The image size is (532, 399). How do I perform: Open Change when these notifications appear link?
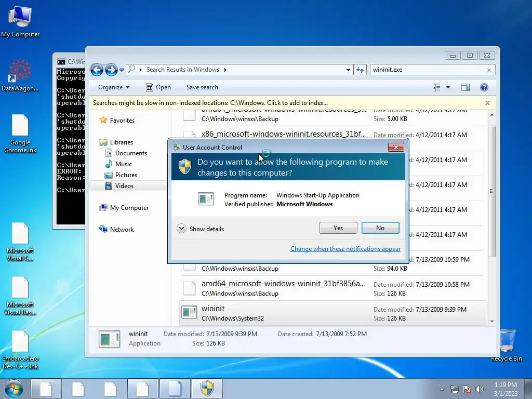[345, 249]
